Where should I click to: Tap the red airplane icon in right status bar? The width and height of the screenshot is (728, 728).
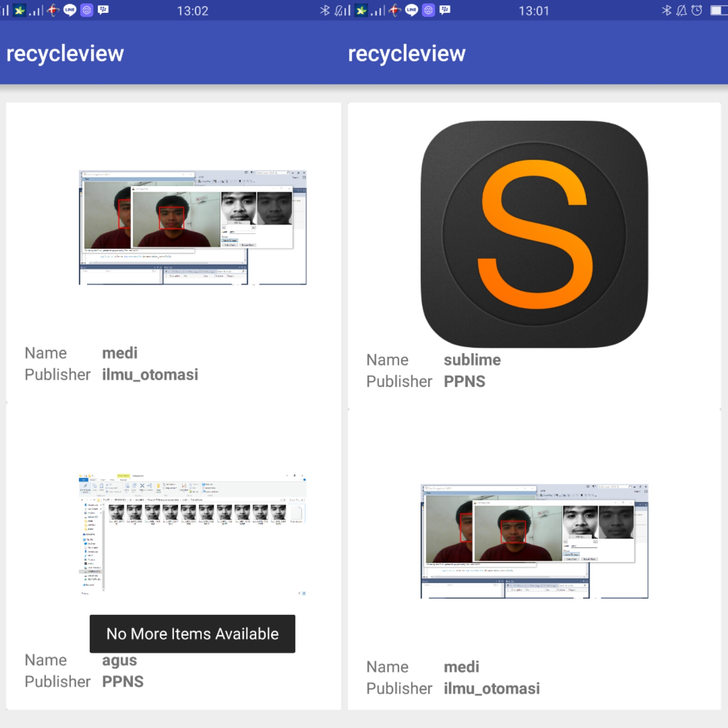click(395, 10)
